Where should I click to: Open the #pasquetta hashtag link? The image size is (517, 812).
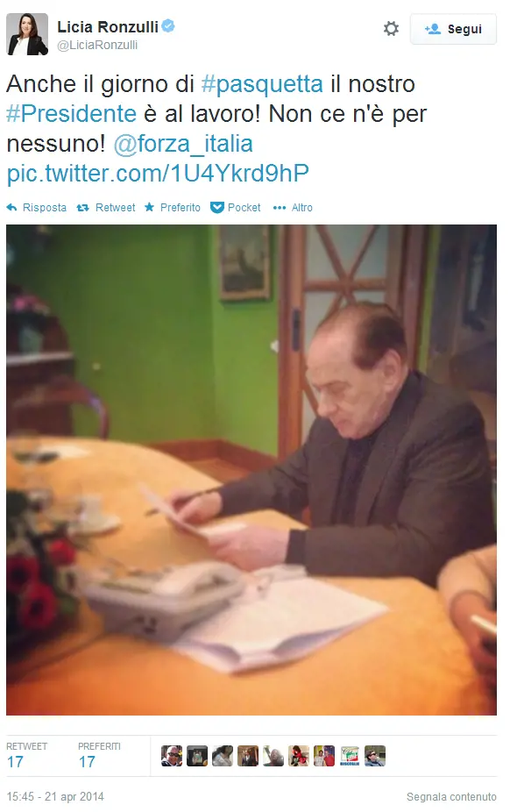262,84
